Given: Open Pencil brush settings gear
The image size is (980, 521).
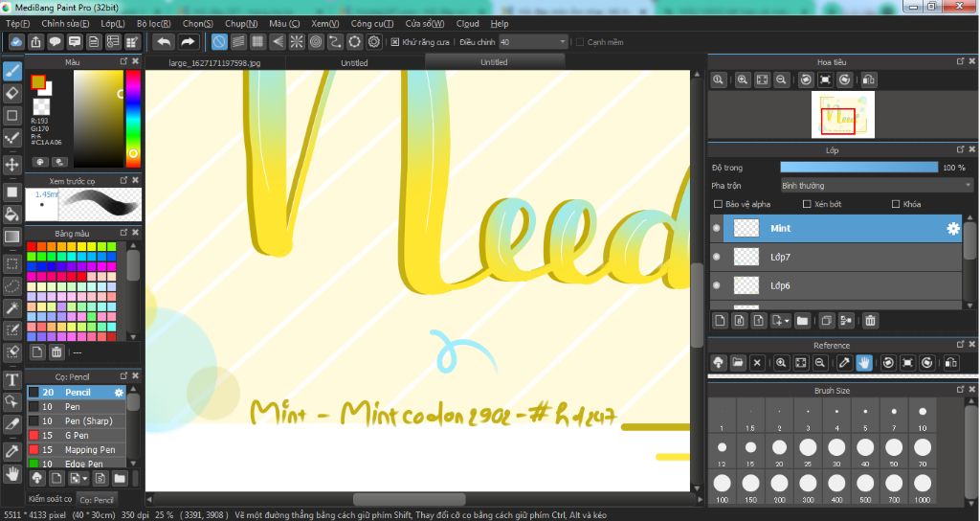Looking at the screenshot, I should 119,392.
